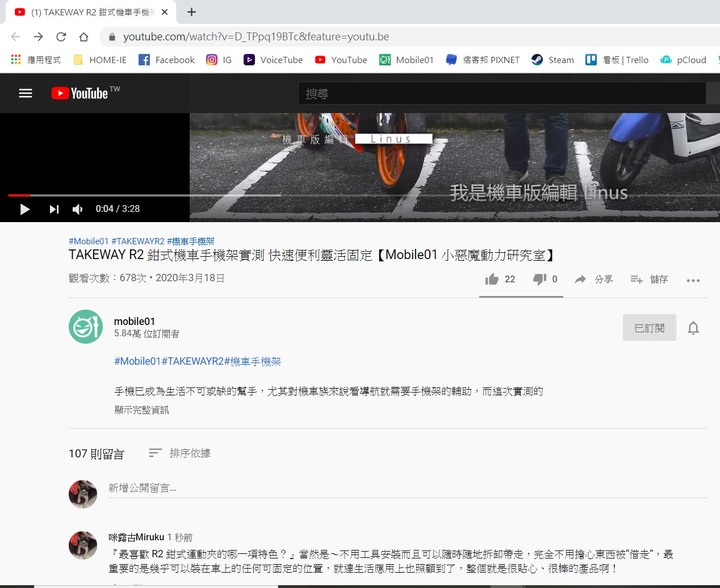Open #機車手機架 hashtag in the description

[253, 361]
